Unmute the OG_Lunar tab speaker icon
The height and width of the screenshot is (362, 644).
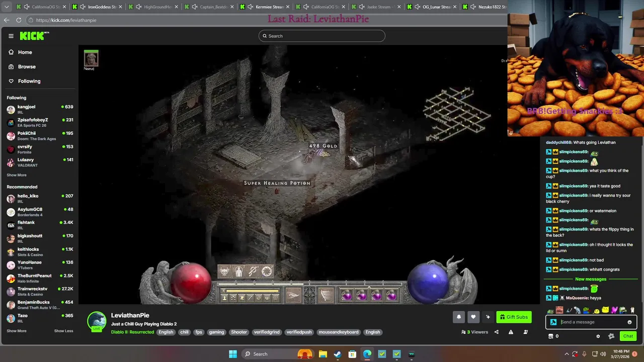418,7
